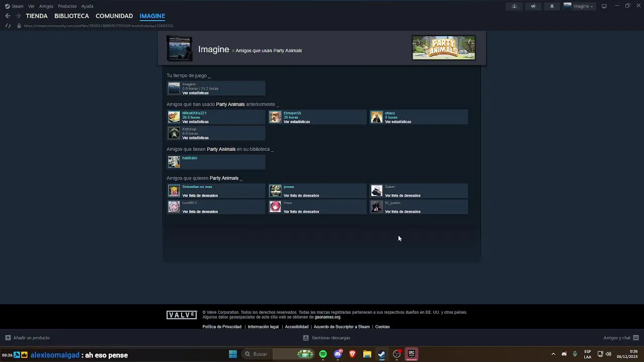
Task: Switch to Big Picture mode monitor icon
Action: (604, 6)
